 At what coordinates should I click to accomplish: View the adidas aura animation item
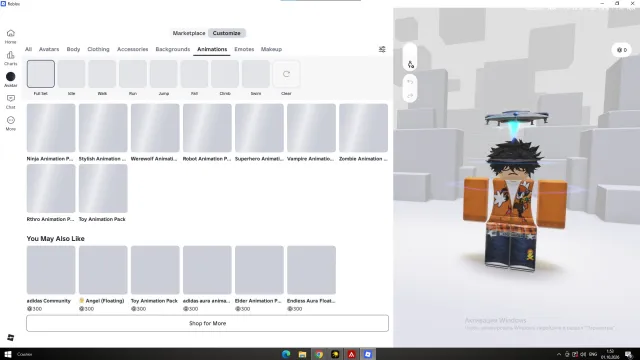(207, 270)
